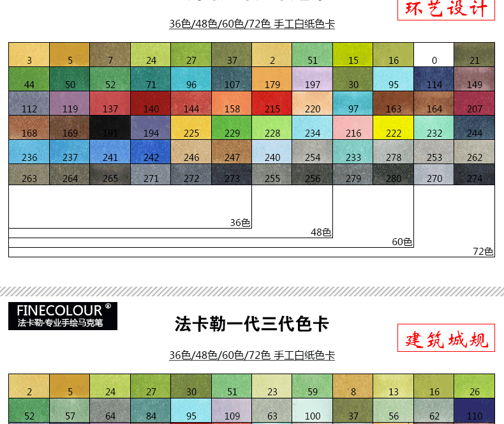Select the brown swatch numbered 163
Viewport: 504px width, 424px height.
394,103
